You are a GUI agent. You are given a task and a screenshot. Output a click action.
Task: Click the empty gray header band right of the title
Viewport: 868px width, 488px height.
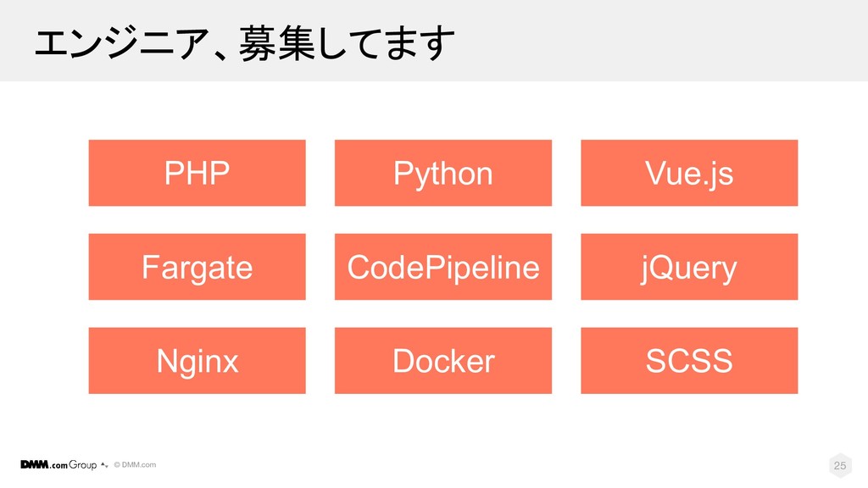pyautogui.click(x=661, y=41)
